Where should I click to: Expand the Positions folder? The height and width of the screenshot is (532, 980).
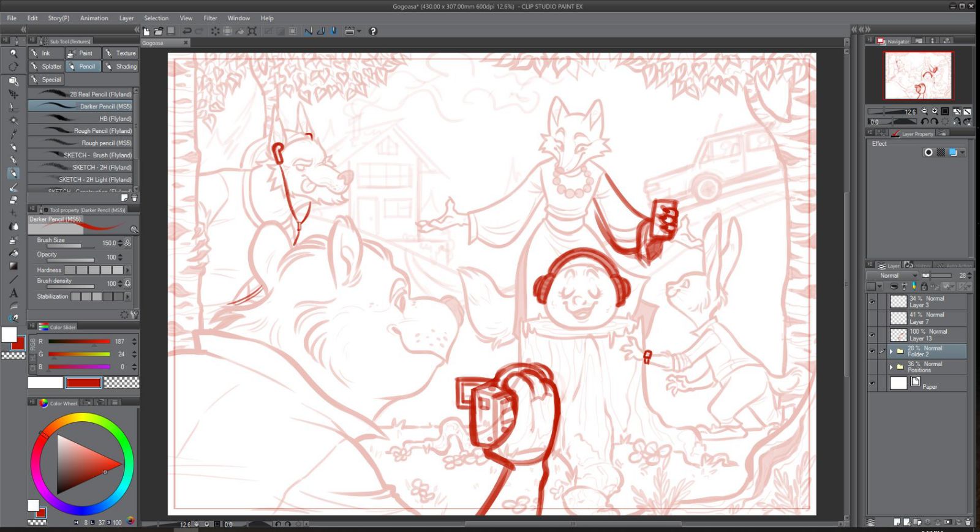click(x=891, y=367)
